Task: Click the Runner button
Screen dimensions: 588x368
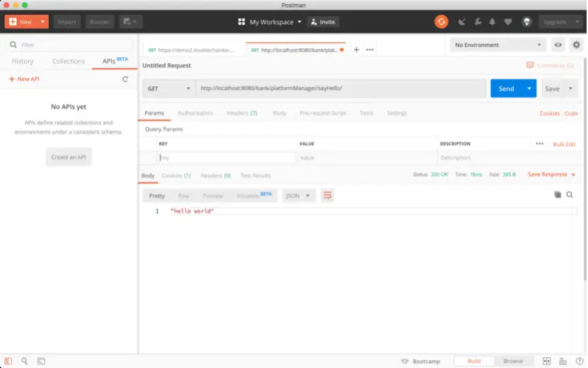Action: 100,22
